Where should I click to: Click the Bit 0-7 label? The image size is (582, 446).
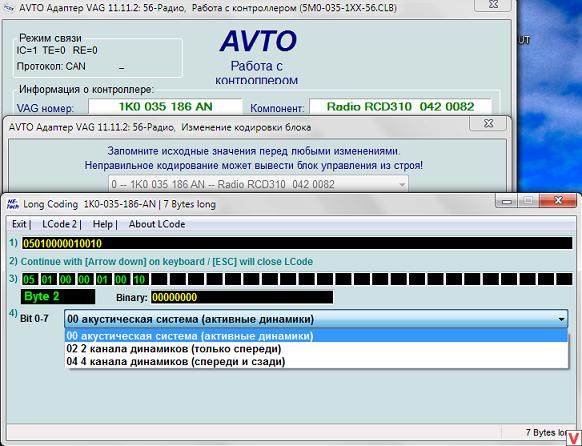click(34, 318)
